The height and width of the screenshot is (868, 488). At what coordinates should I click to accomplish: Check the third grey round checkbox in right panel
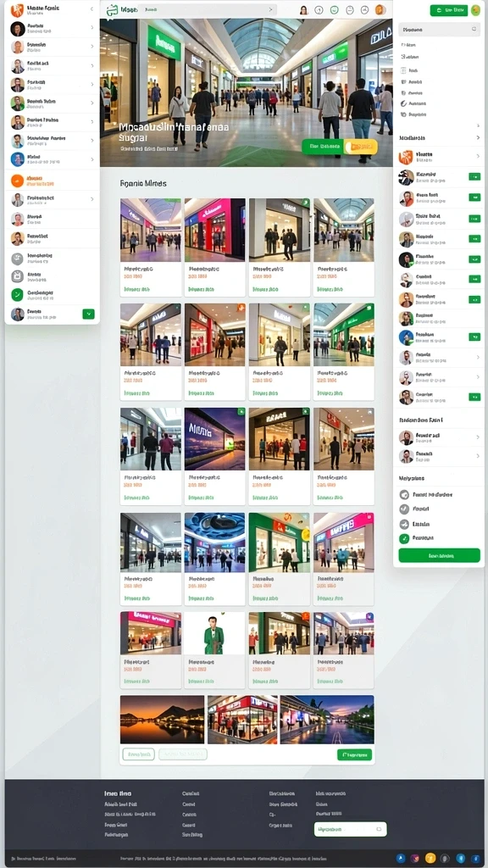click(x=404, y=524)
